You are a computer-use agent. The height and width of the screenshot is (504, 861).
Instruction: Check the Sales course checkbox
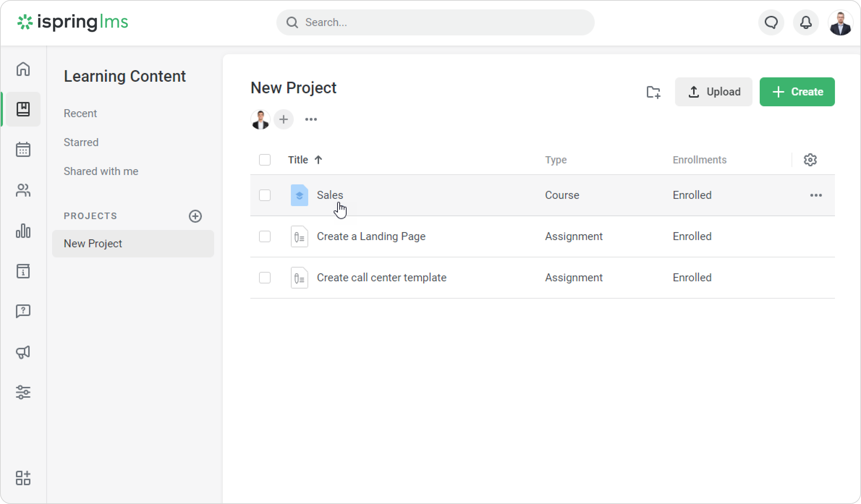click(265, 195)
